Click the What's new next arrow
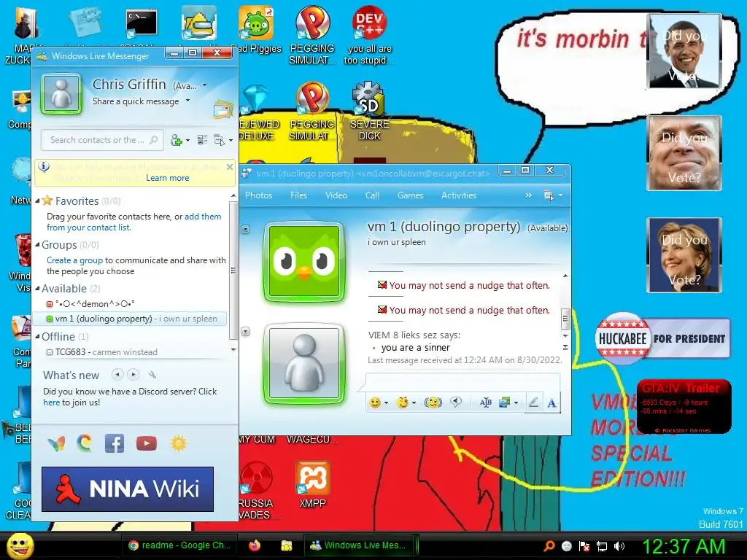The width and height of the screenshot is (747, 560). click(x=133, y=375)
